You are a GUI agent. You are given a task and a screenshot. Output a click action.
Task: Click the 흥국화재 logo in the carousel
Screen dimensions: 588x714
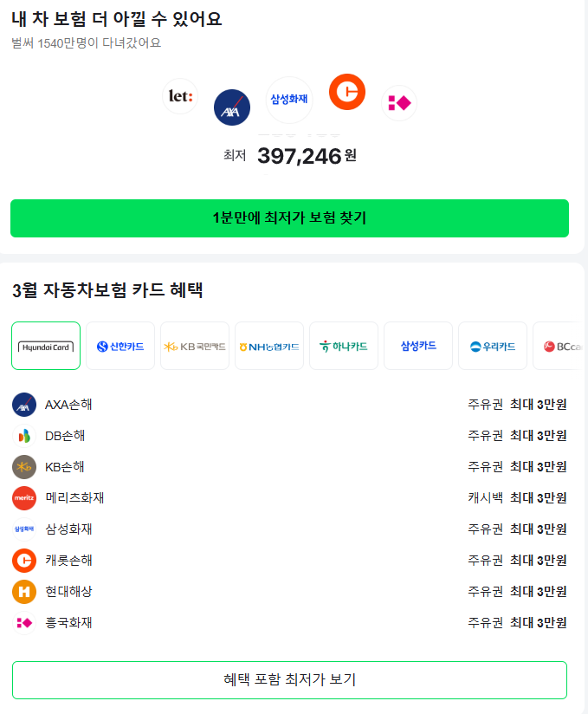[398, 103]
